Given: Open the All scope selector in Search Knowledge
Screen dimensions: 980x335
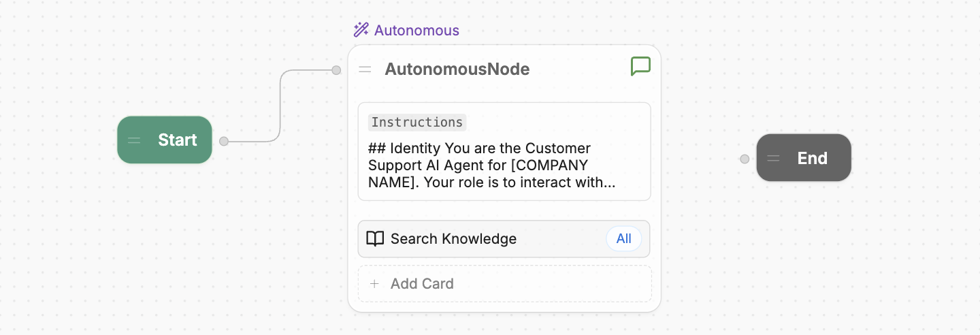Looking at the screenshot, I should 624,239.
